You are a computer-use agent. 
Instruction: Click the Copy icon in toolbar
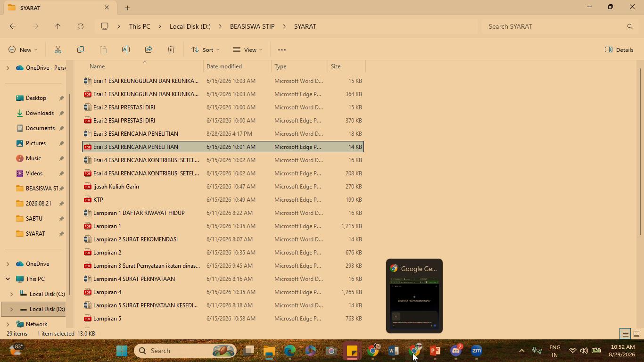81,49
